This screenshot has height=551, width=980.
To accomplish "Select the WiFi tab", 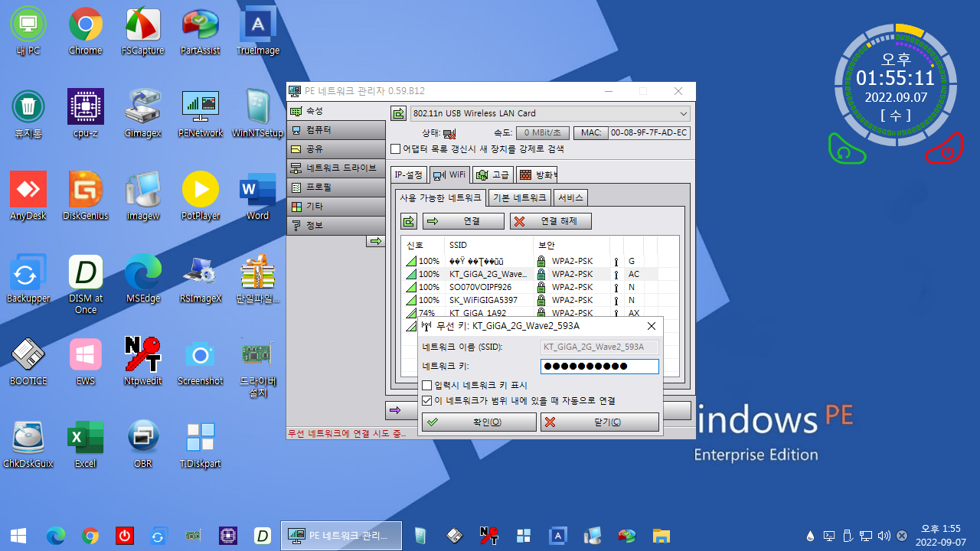I will tap(449, 174).
